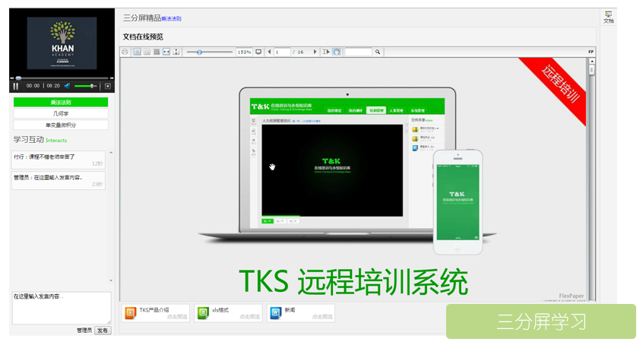643x364 pixels.
Task: Fit the document to height
Action: point(176,52)
